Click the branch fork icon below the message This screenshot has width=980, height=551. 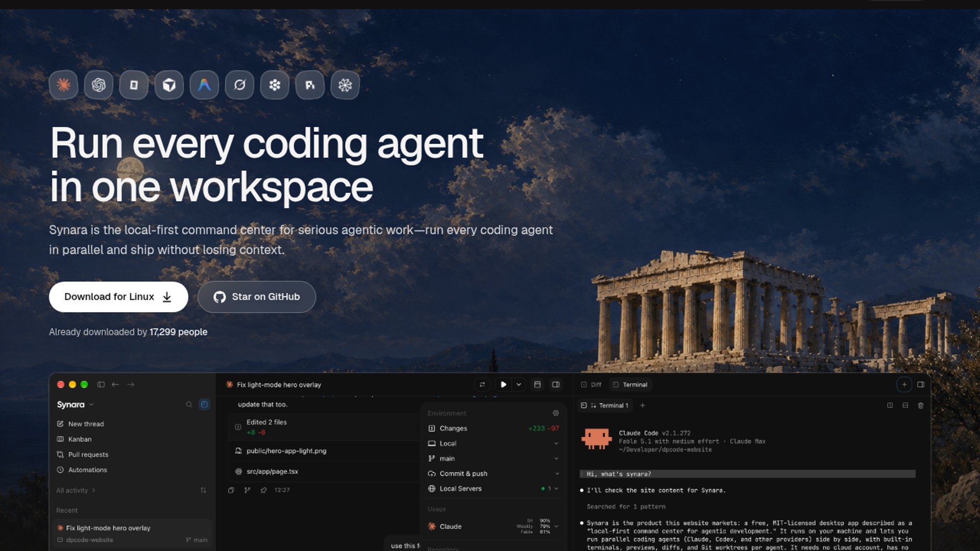tap(248, 490)
